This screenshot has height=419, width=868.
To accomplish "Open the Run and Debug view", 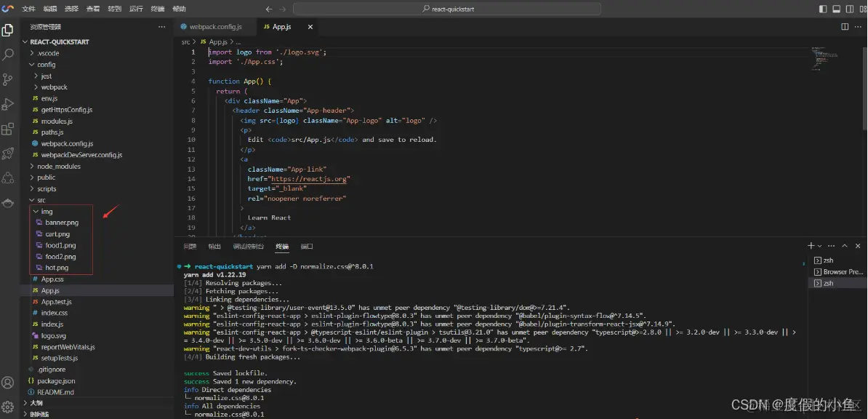I will point(8,104).
